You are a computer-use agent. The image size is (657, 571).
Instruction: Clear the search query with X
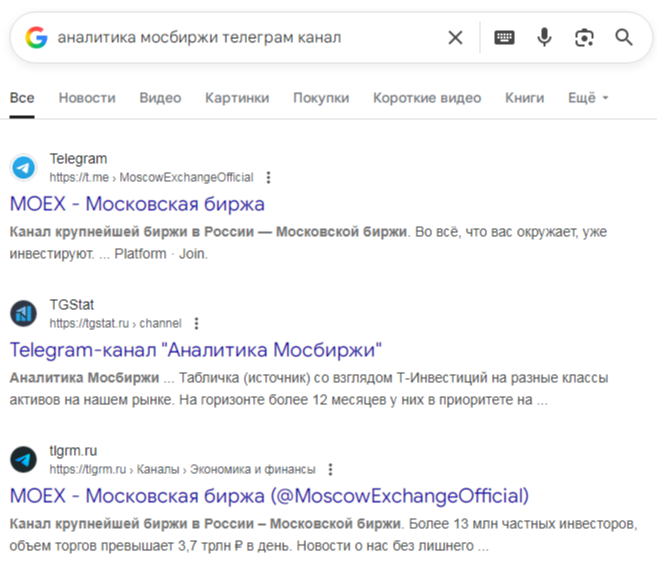pos(455,37)
